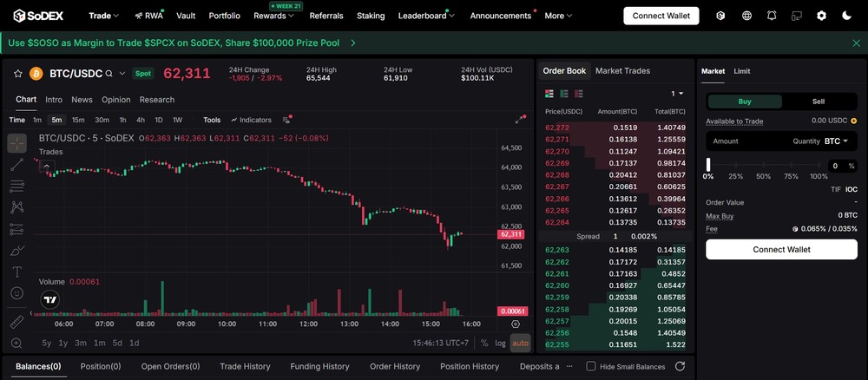Open the Fibonacci retracement tool group
This screenshot has width=868, height=380.
17,186
